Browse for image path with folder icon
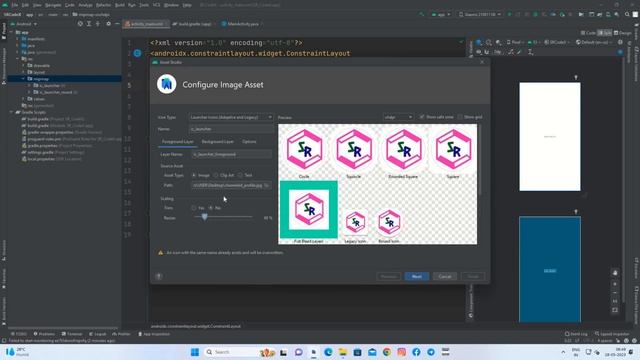This screenshot has width=640, height=360. (267, 185)
